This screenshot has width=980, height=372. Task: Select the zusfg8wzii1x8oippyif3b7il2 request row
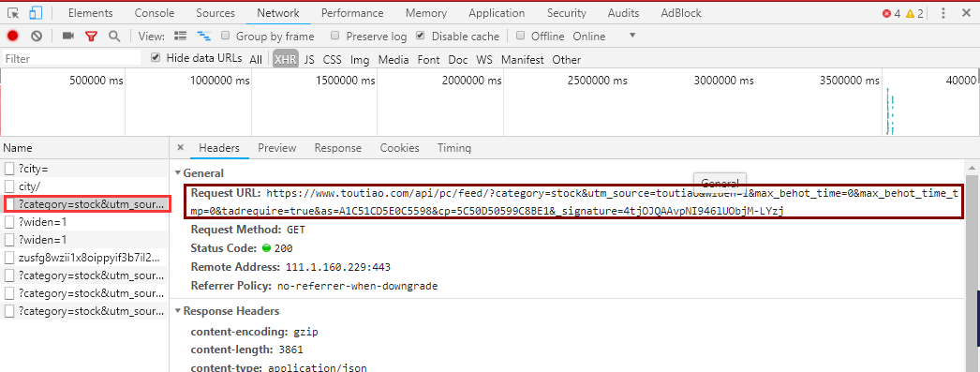click(84, 258)
